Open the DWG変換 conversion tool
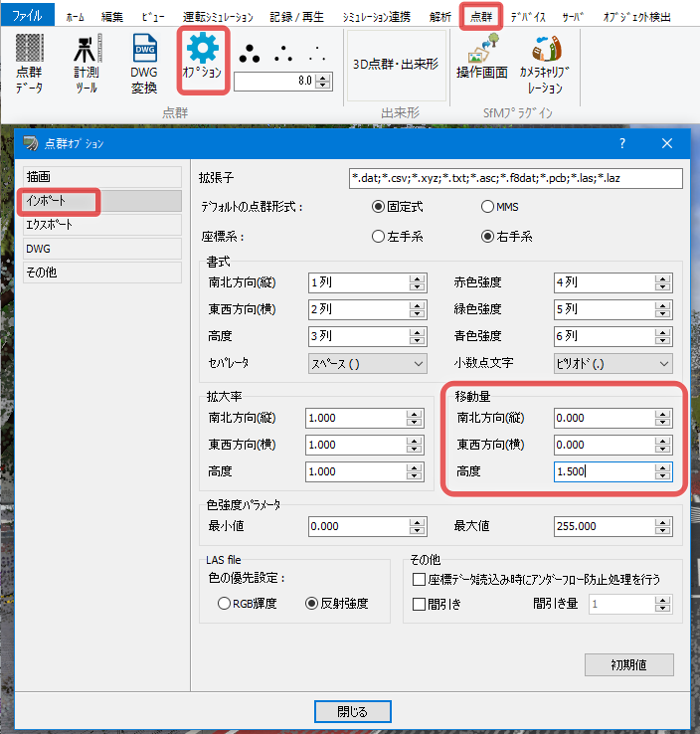 144,64
